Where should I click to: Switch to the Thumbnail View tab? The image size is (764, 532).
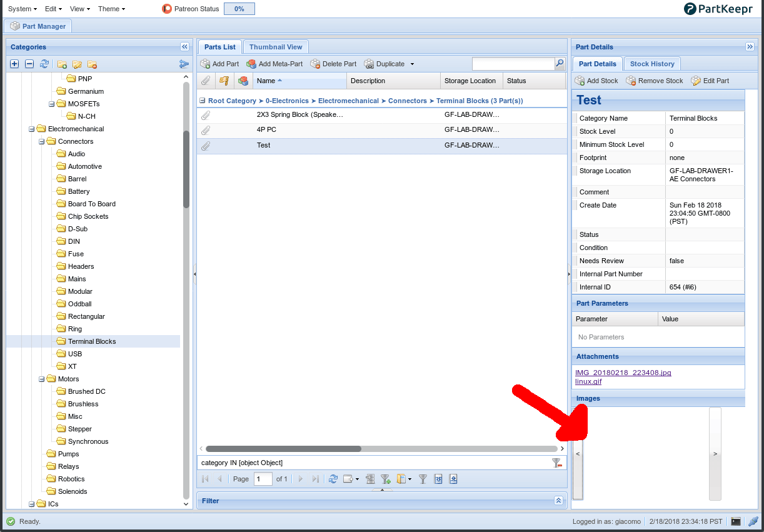275,47
